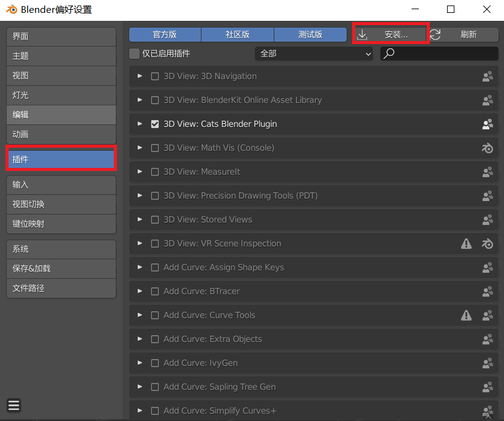The image size is (504, 421).
Task: Toggle the 测试版 support filter
Action: pos(310,34)
